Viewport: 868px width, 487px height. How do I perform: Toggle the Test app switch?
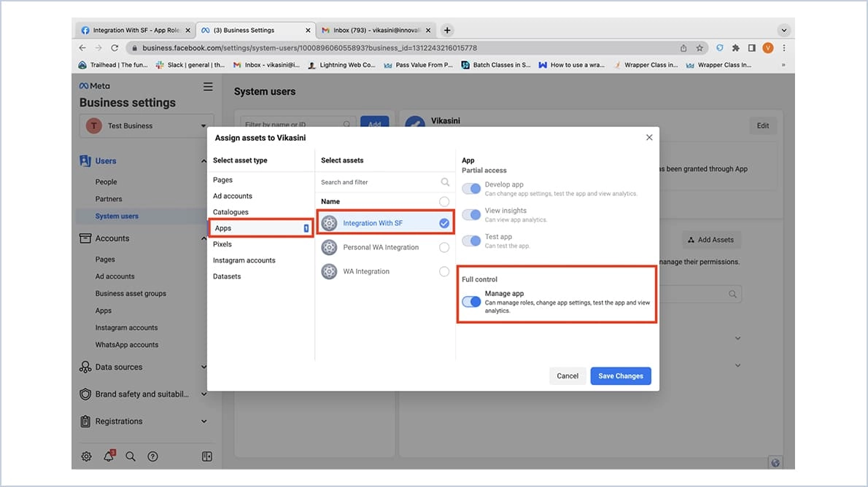coord(472,241)
